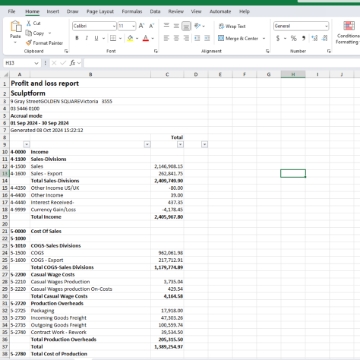The width and height of the screenshot is (360, 360).
Task: Toggle italic formatting
Action: click(87, 38)
